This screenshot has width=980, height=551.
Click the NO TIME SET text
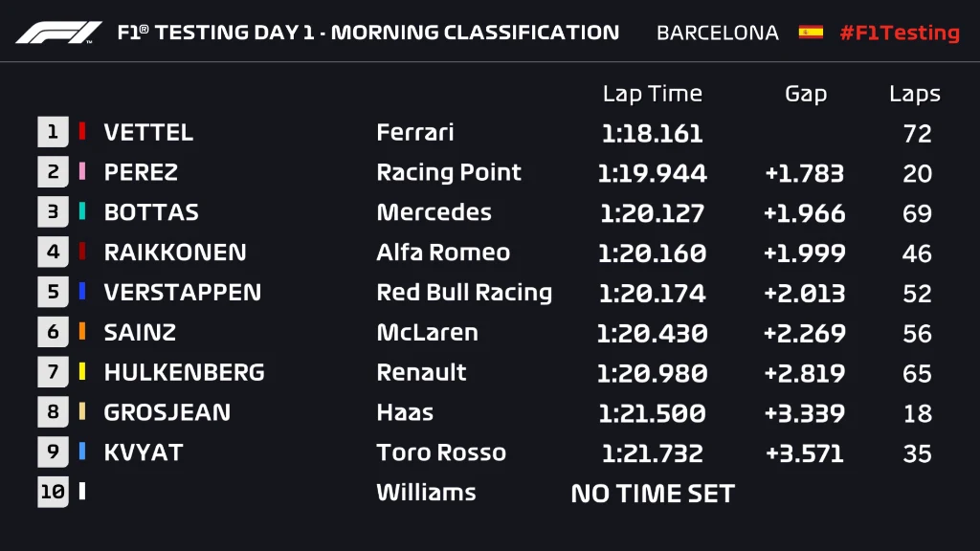click(x=653, y=494)
